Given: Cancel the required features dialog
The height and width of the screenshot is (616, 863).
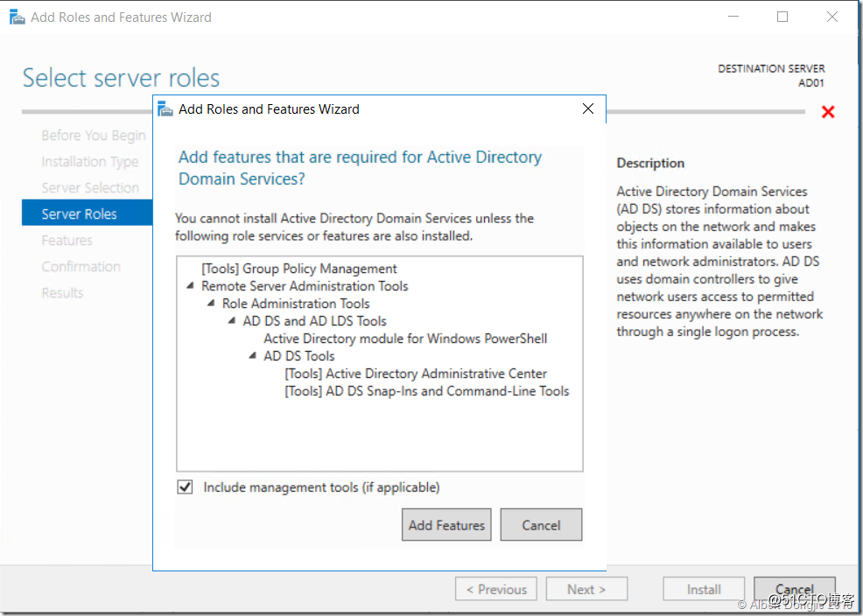Looking at the screenshot, I should click(x=541, y=525).
